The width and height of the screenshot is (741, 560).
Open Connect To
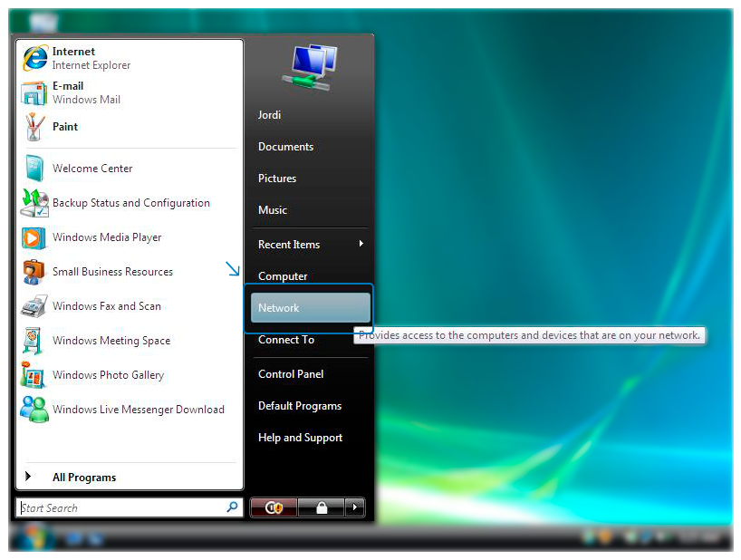(286, 339)
